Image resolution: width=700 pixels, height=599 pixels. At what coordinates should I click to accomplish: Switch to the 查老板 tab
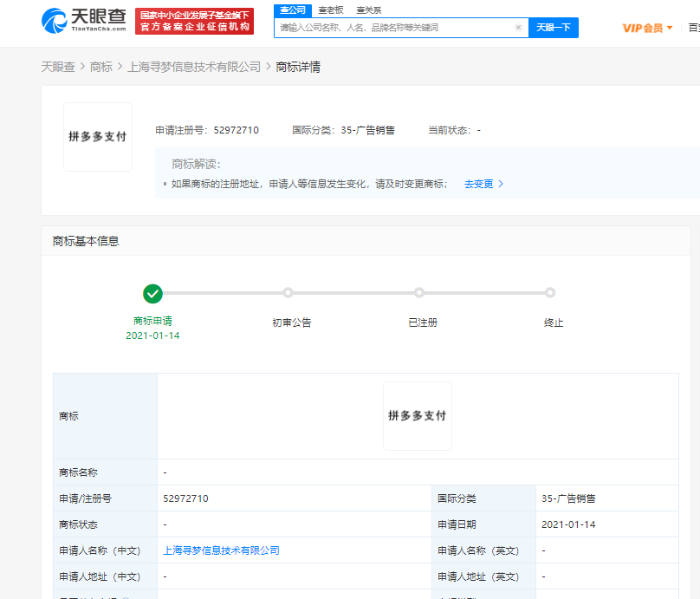tap(330, 10)
